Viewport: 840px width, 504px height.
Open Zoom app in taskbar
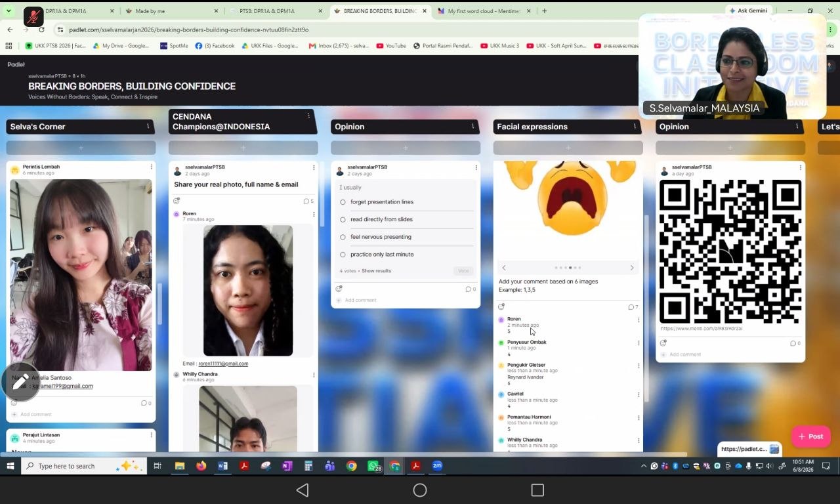(x=437, y=466)
